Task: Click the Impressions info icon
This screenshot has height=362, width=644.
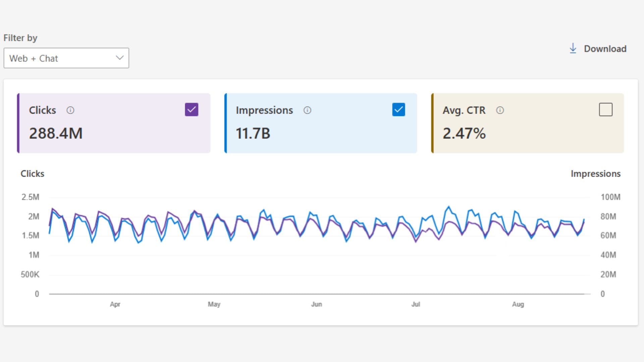Action: tap(307, 110)
